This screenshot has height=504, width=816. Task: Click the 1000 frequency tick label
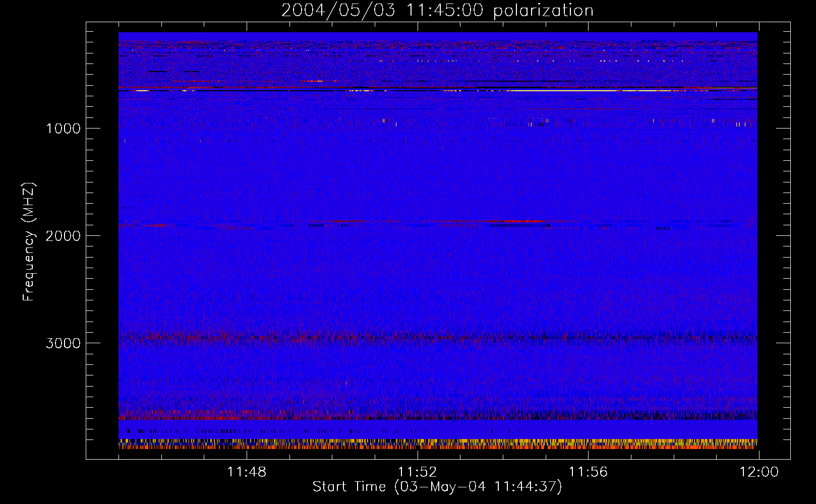click(63, 129)
